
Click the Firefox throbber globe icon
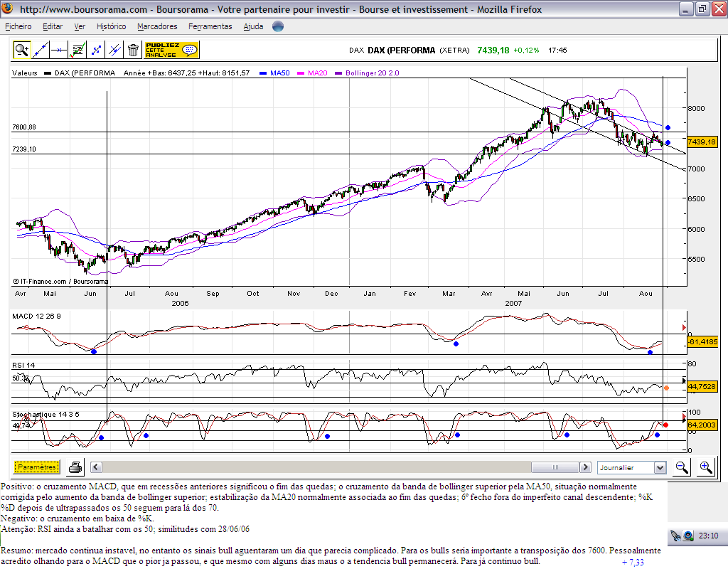pyautogui.click(x=278, y=26)
